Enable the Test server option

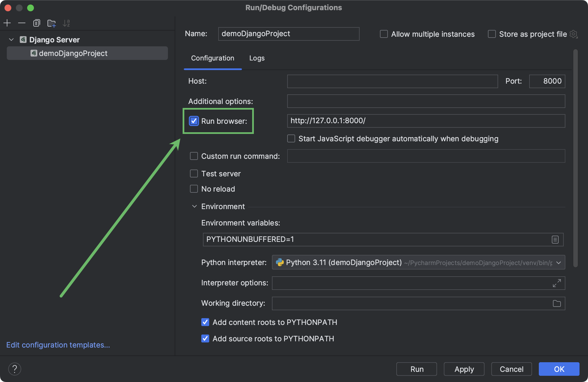[194, 173]
